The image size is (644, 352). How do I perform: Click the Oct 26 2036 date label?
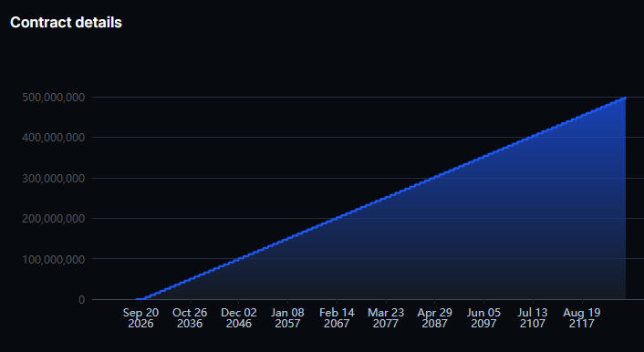pos(190,318)
